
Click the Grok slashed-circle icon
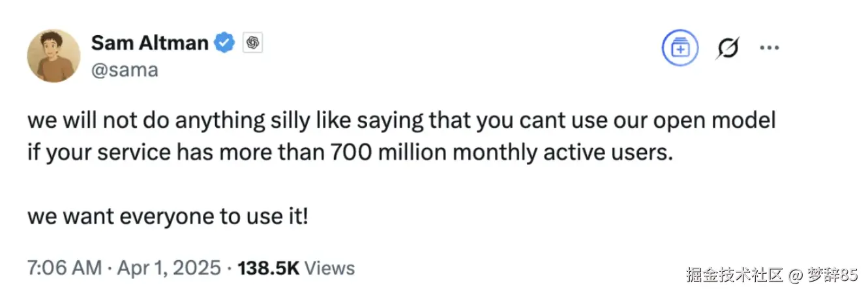[x=726, y=48]
